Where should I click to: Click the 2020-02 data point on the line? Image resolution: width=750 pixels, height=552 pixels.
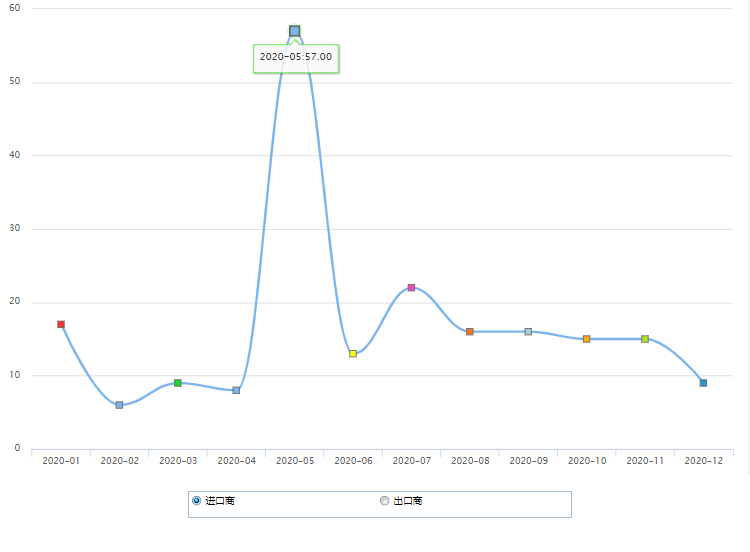pyautogui.click(x=119, y=405)
